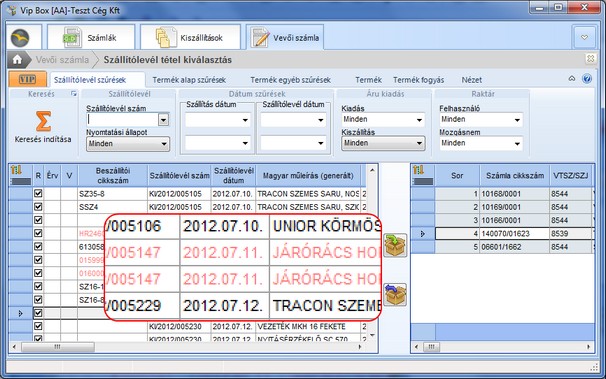The image size is (606, 379).
Task: Open the Nézet ribbon tab
Action: [x=472, y=80]
